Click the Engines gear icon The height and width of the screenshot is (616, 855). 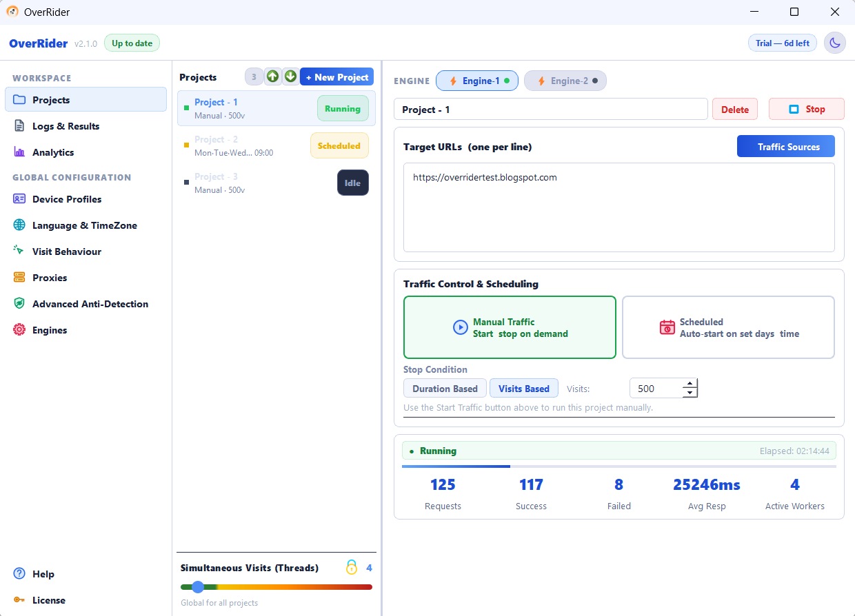[x=19, y=330]
